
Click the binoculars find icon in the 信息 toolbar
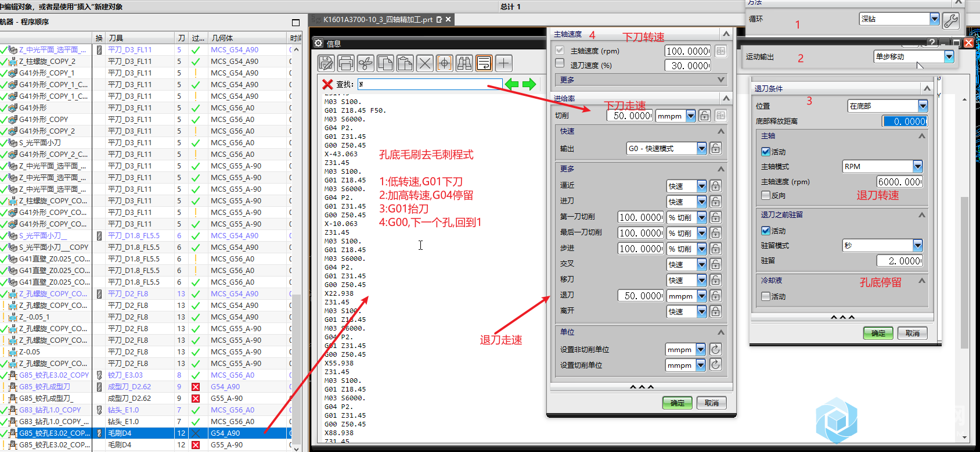coord(464,63)
